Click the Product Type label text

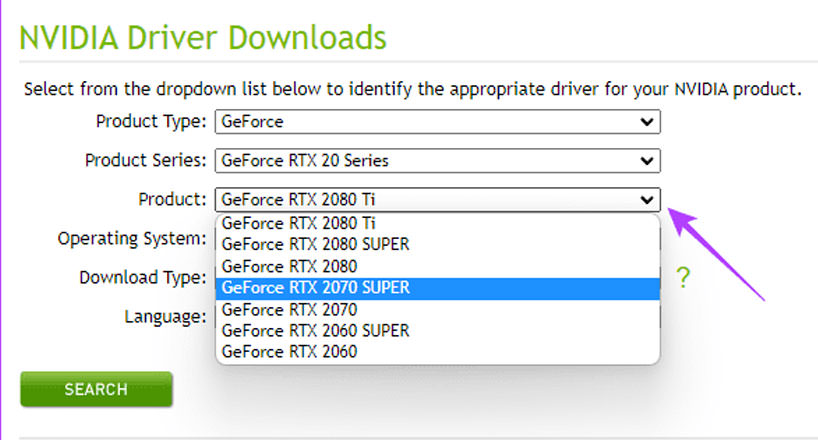tap(151, 122)
